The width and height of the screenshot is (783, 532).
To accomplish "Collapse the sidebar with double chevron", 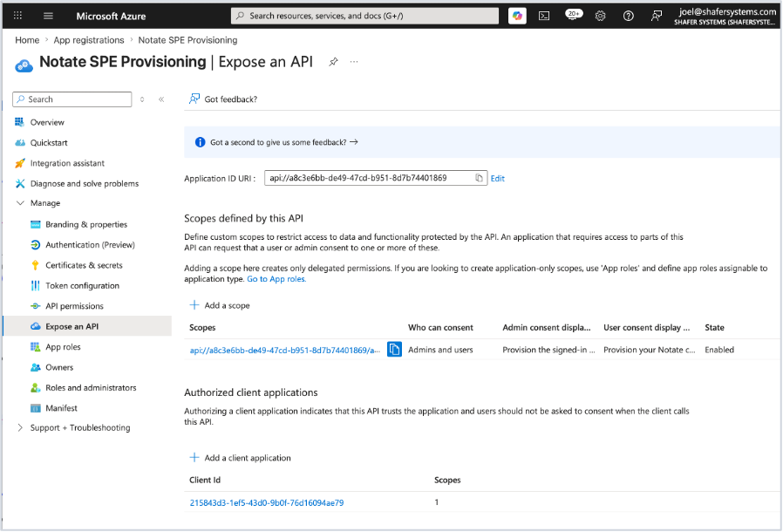I will click(161, 99).
